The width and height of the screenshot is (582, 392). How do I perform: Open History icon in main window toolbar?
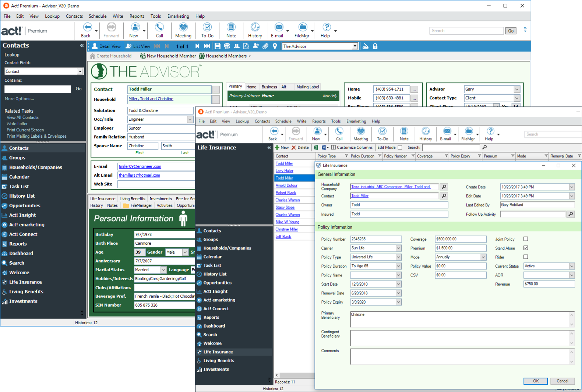click(x=255, y=27)
